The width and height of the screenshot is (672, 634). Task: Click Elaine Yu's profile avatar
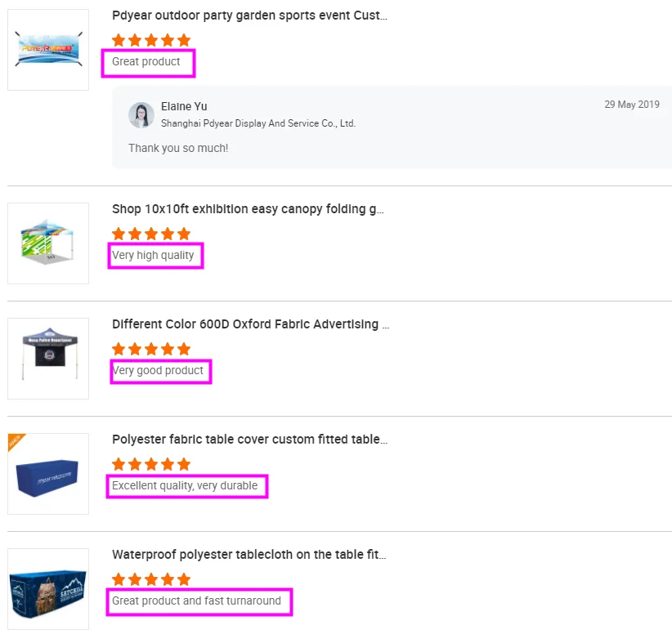[141, 115]
